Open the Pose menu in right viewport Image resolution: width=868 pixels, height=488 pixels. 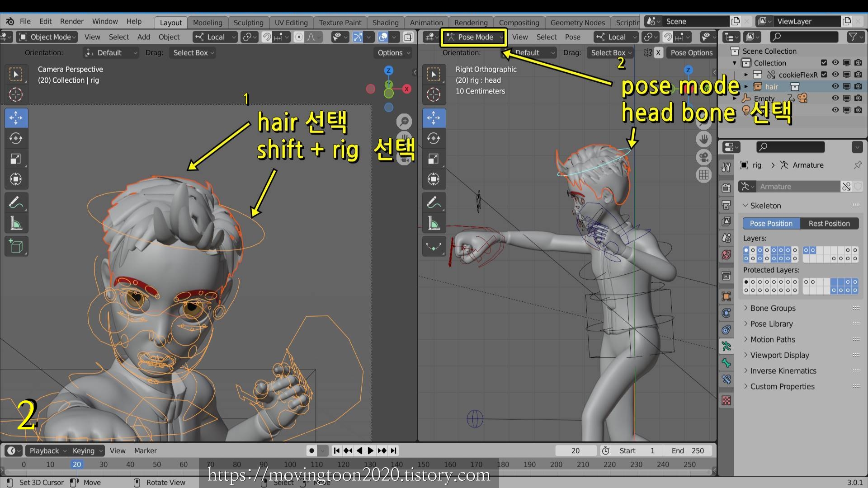pos(572,37)
